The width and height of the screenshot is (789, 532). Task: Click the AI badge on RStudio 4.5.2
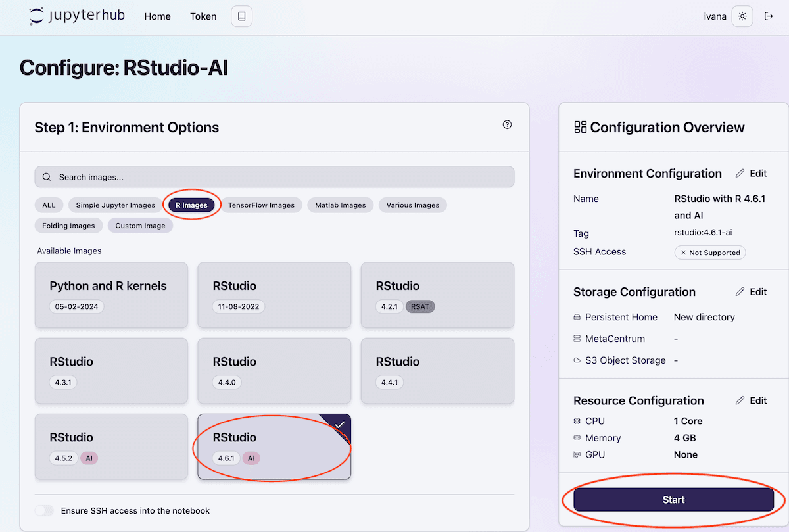tap(89, 458)
